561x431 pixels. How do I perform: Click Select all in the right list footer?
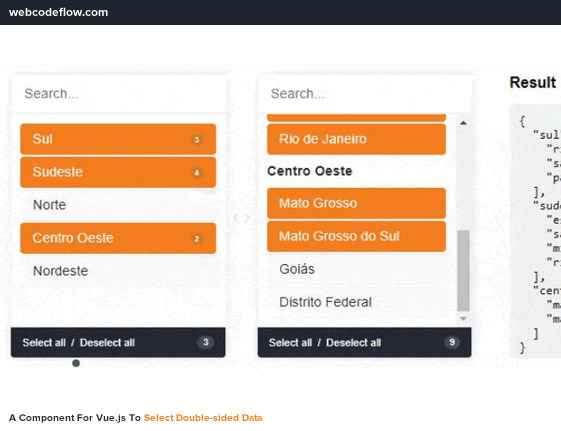pos(290,343)
